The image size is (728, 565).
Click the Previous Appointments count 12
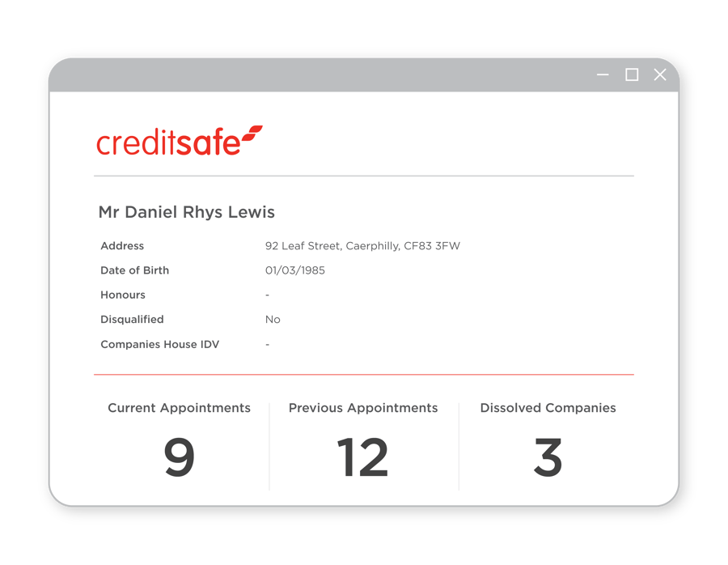coord(362,457)
